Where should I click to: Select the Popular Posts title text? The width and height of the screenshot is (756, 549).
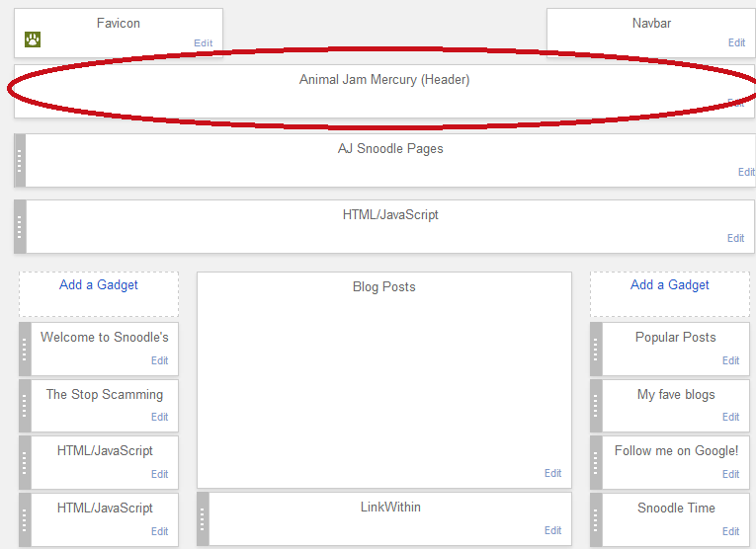click(676, 337)
